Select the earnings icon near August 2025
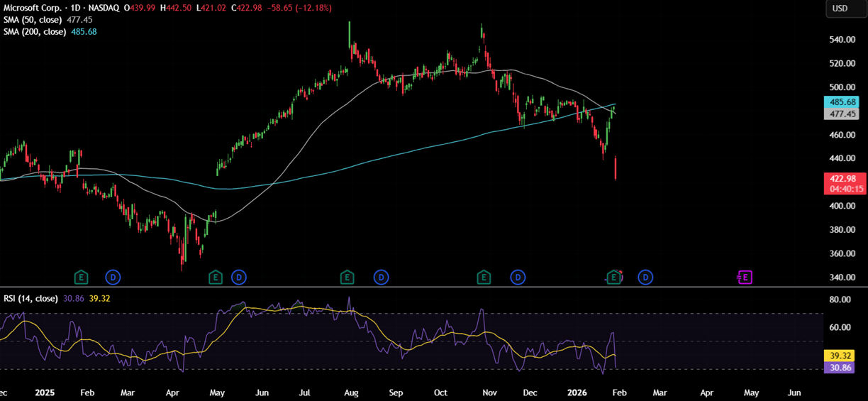 click(x=347, y=277)
